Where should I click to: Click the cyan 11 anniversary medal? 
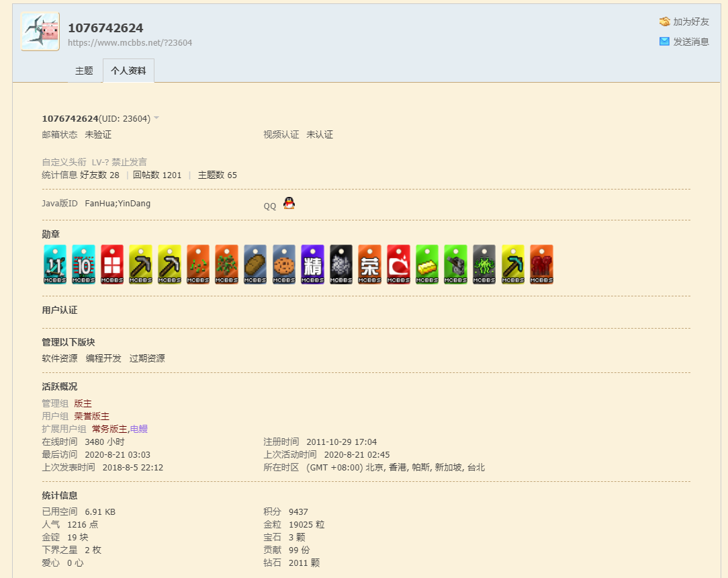55,264
